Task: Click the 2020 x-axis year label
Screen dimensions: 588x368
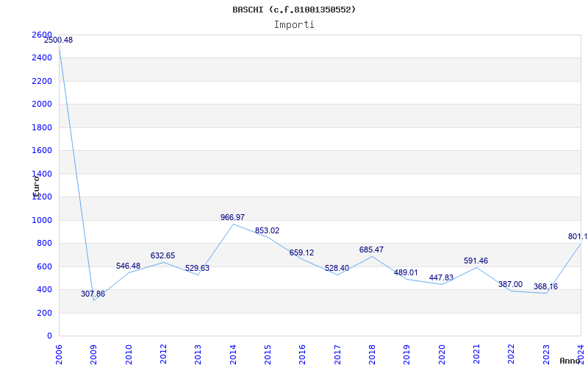Action: [442, 355]
